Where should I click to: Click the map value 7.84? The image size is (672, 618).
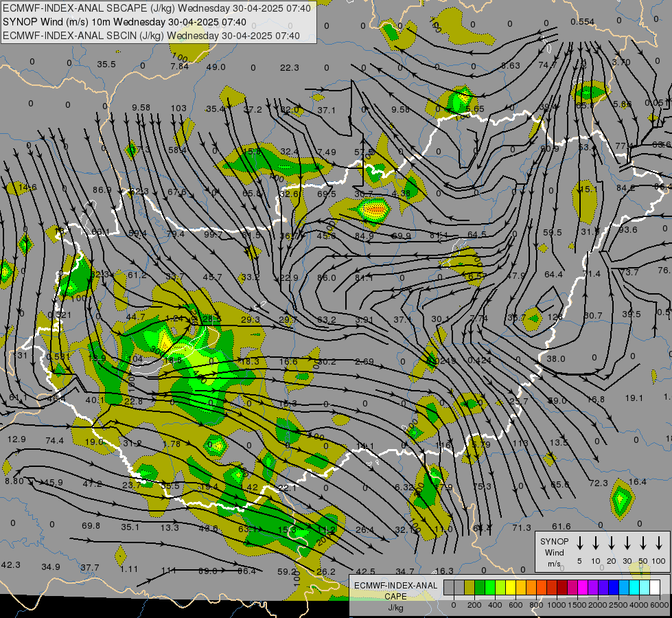[179, 66]
